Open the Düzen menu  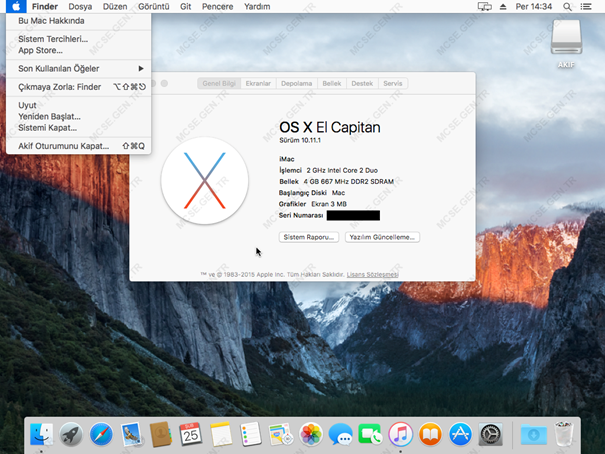pyautogui.click(x=115, y=7)
